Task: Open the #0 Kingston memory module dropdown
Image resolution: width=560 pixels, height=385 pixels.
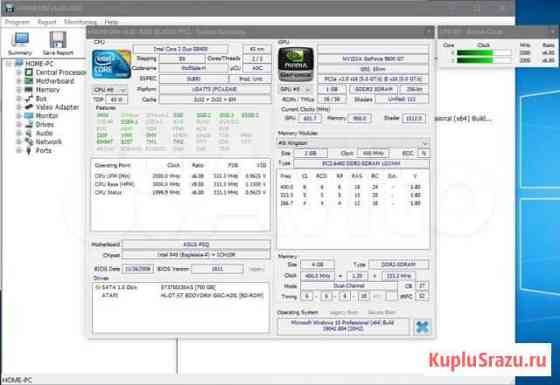Action: pyautogui.click(x=353, y=143)
